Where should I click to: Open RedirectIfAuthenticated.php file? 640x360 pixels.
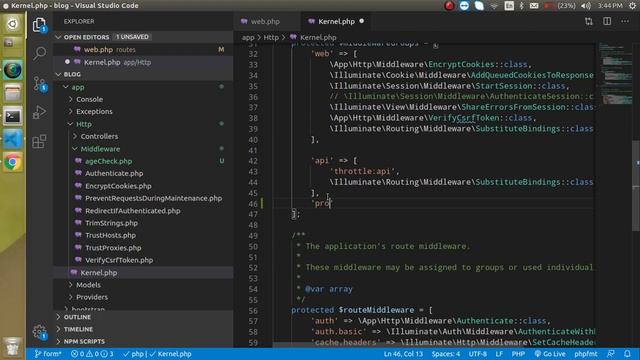click(143, 211)
